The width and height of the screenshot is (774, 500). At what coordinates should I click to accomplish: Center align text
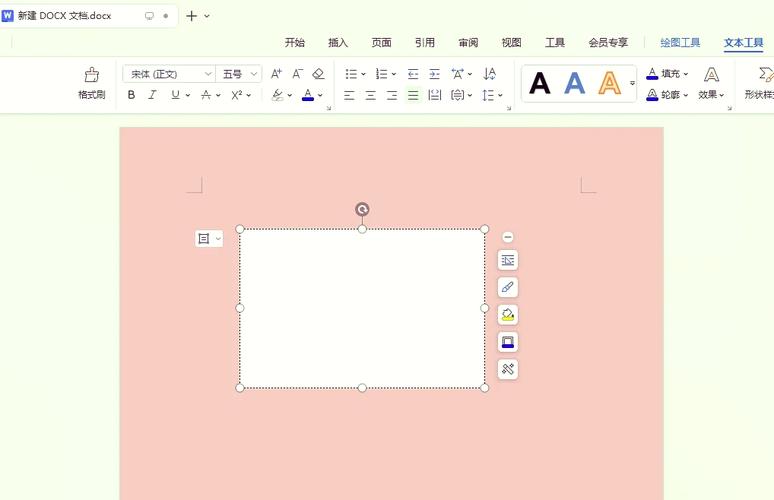pyautogui.click(x=371, y=95)
